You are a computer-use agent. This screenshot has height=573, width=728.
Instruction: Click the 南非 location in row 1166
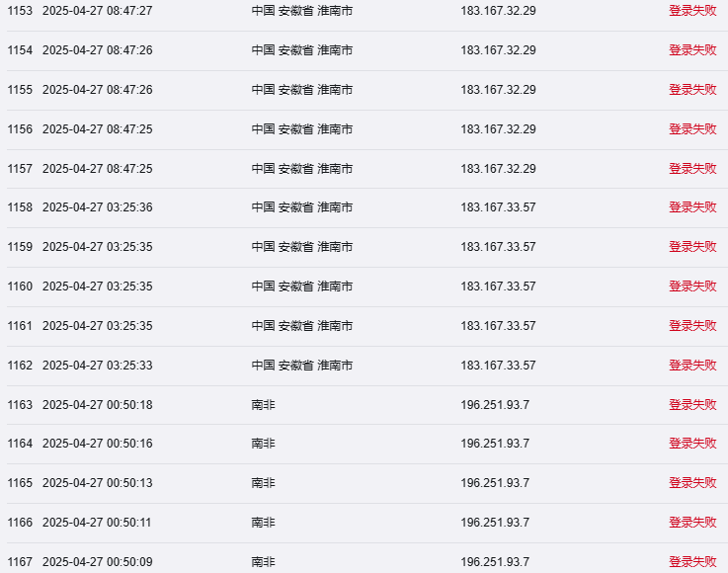click(264, 523)
